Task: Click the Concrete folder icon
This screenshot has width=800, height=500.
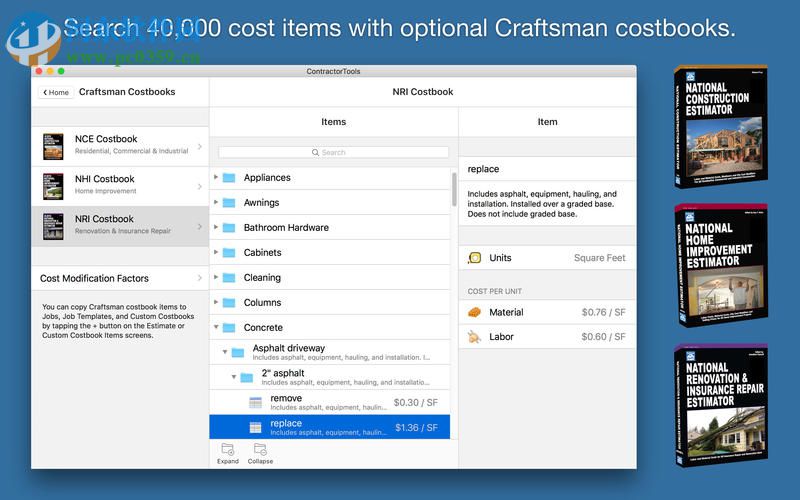Action: point(229,328)
